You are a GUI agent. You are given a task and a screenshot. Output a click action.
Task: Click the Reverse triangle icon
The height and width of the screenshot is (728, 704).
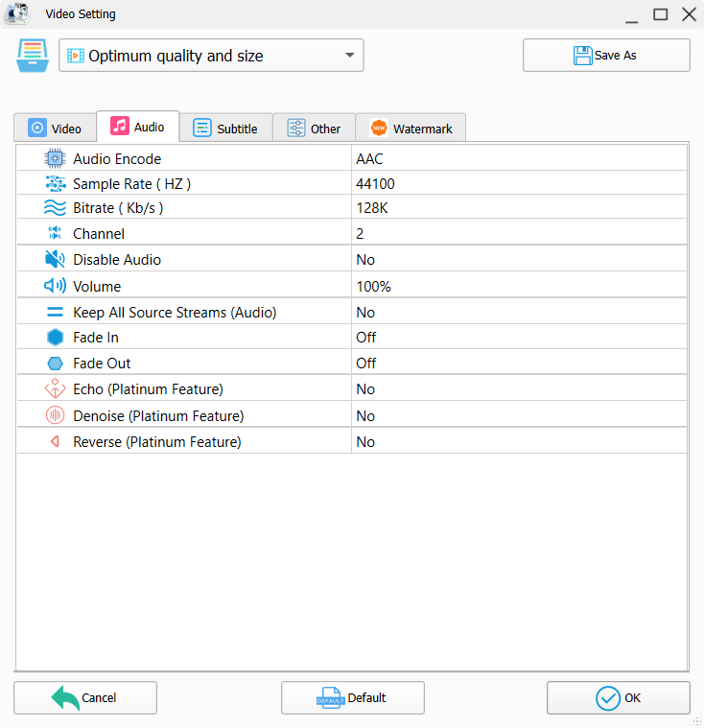click(55, 441)
